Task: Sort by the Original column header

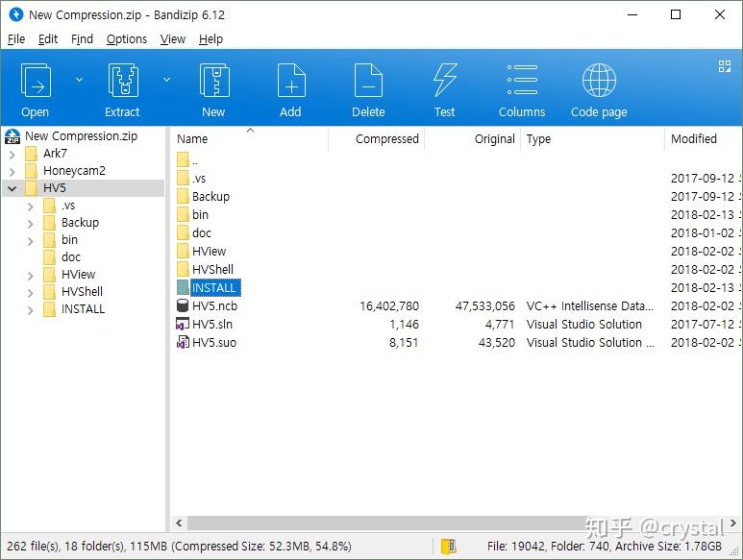Action: pyautogui.click(x=473, y=138)
